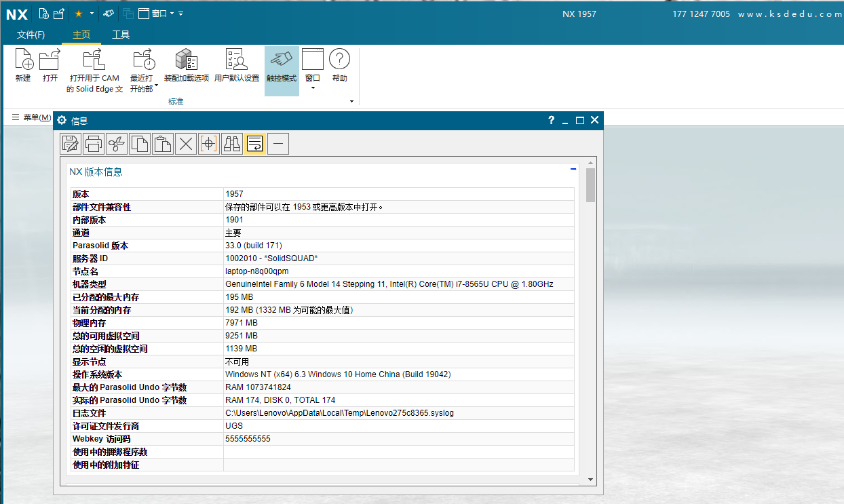The width and height of the screenshot is (844, 504).
Task: Click the NX 版本信息 heading
Action: pyautogui.click(x=96, y=172)
